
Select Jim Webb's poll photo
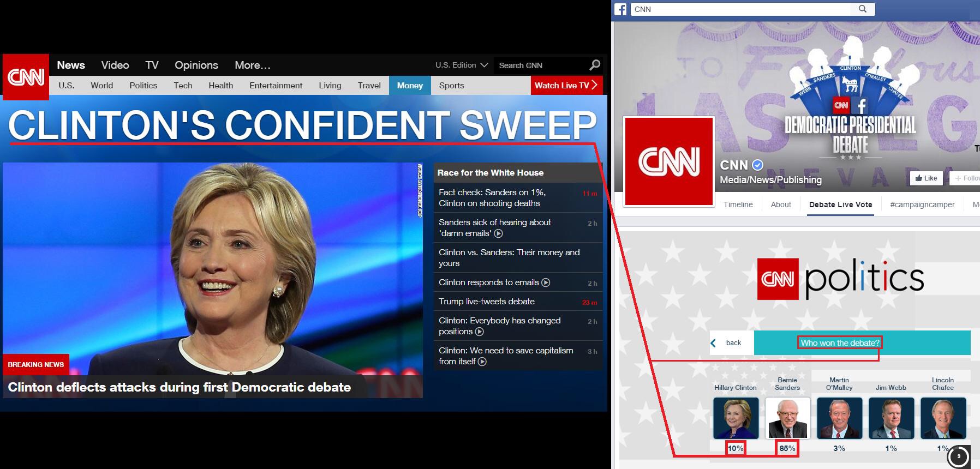891,418
